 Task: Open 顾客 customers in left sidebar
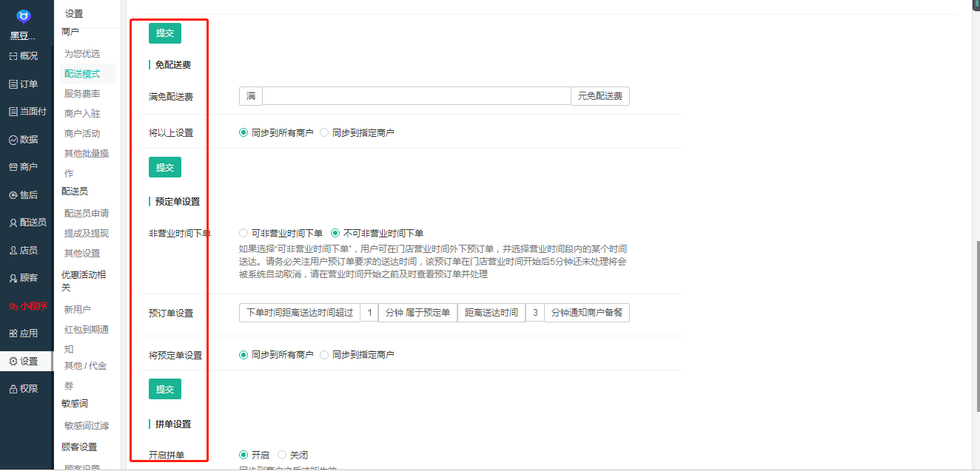[x=24, y=278]
